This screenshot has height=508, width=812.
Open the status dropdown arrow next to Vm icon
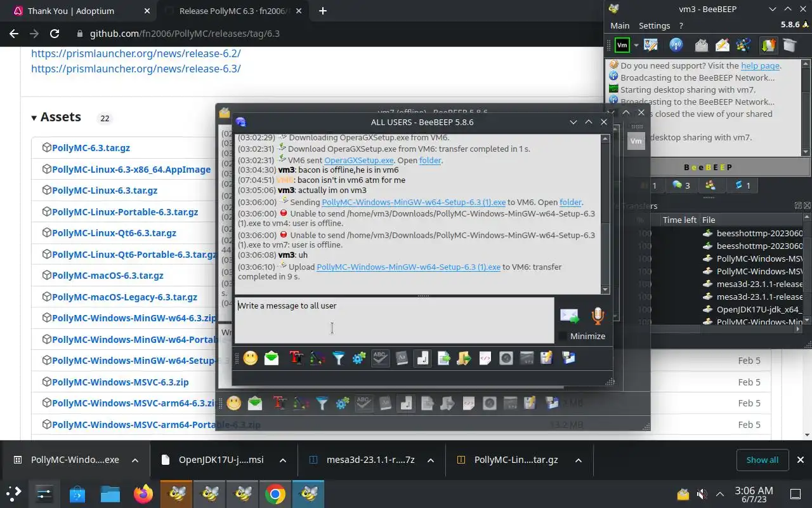[x=636, y=46]
